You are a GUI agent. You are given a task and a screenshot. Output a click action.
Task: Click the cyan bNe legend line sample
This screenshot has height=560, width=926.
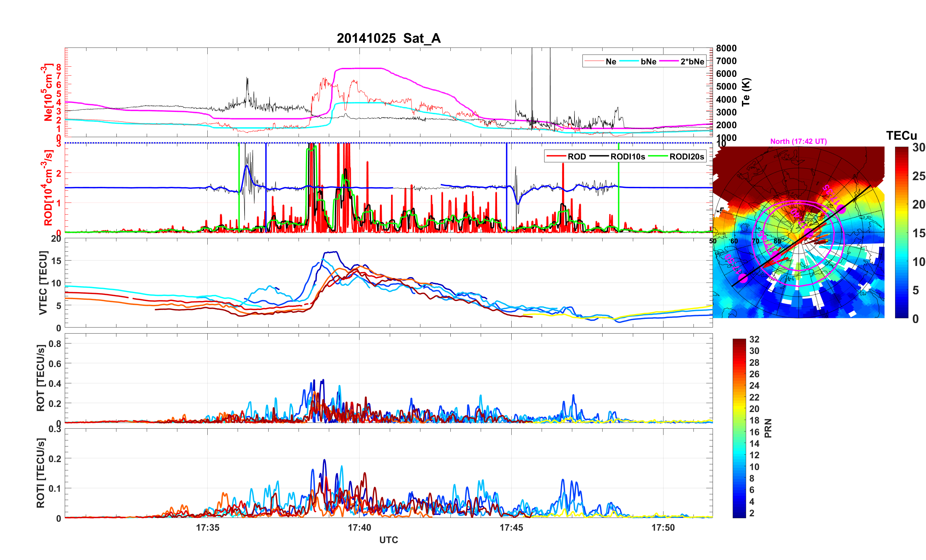click(x=629, y=61)
